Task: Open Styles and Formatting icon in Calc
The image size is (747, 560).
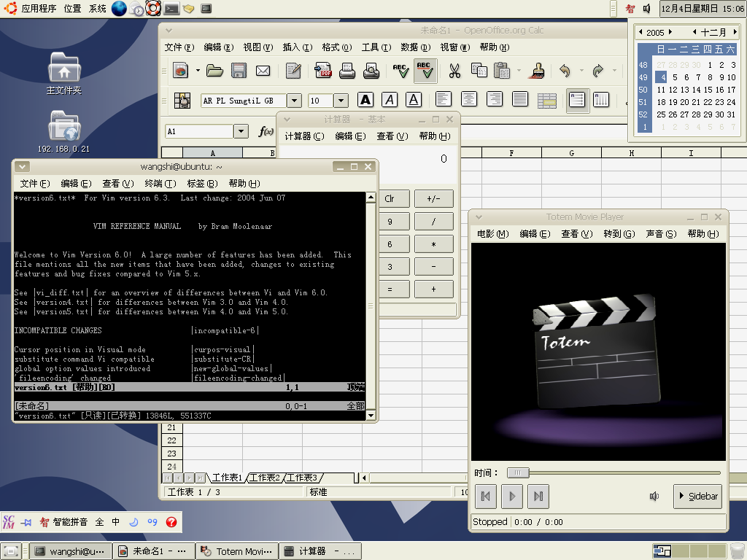Action: 182,100
